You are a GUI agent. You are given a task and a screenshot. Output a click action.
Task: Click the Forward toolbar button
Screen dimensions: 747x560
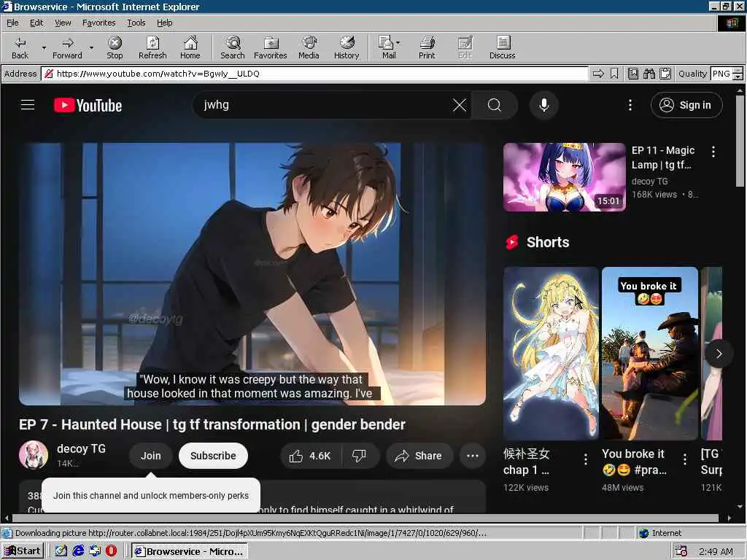[67, 47]
